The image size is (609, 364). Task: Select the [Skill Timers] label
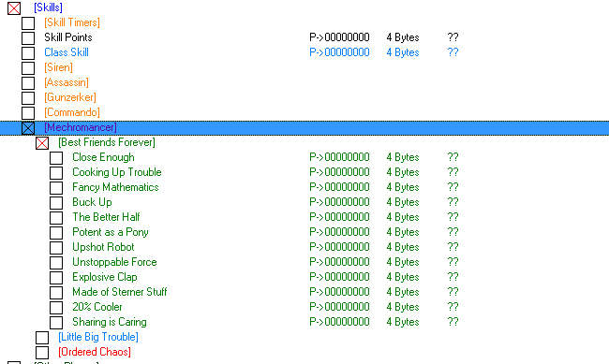point(72,22)
